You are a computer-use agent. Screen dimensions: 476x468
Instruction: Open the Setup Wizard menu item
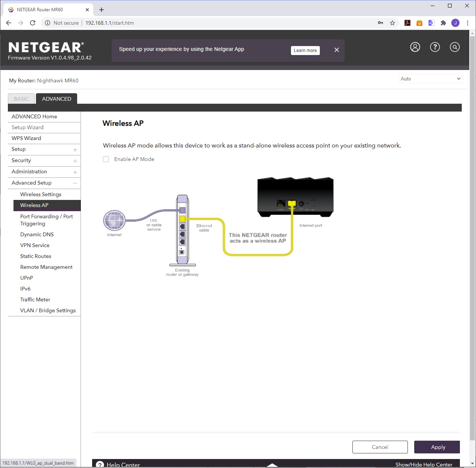(x=44, y=128)
